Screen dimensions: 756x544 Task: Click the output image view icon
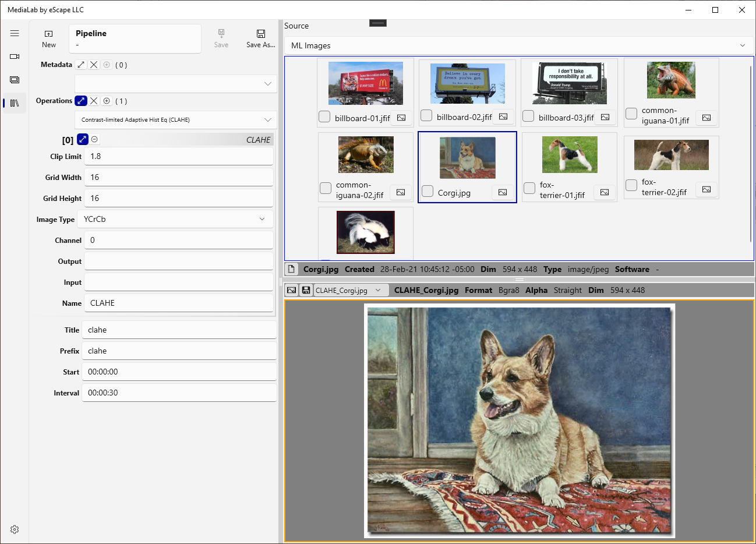pos(292,290)
